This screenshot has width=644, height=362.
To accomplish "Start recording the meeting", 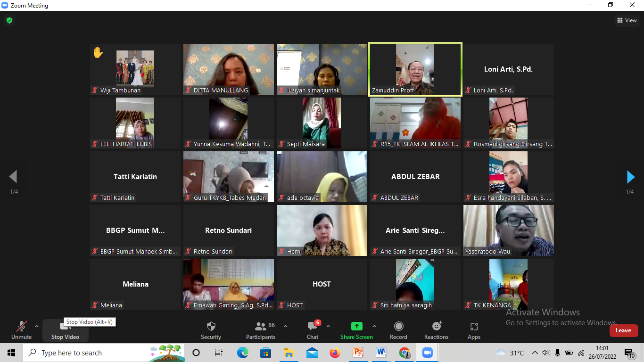I will (x=398, y=330).
